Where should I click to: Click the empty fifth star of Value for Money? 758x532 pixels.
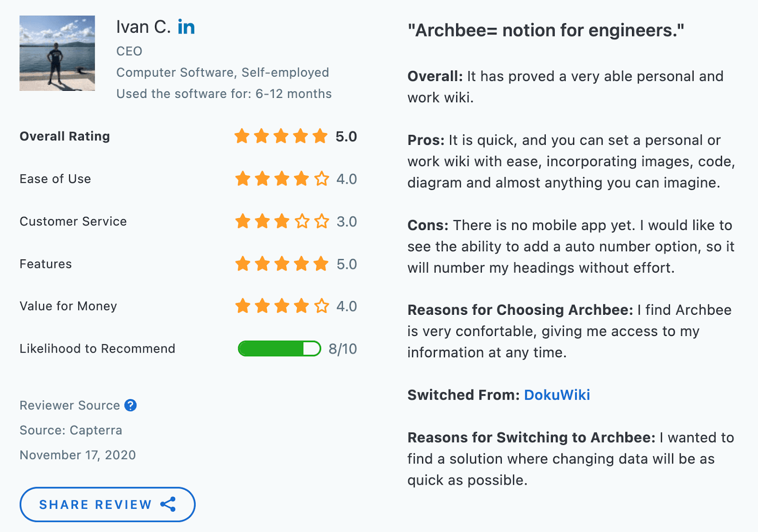click(322, 306)
